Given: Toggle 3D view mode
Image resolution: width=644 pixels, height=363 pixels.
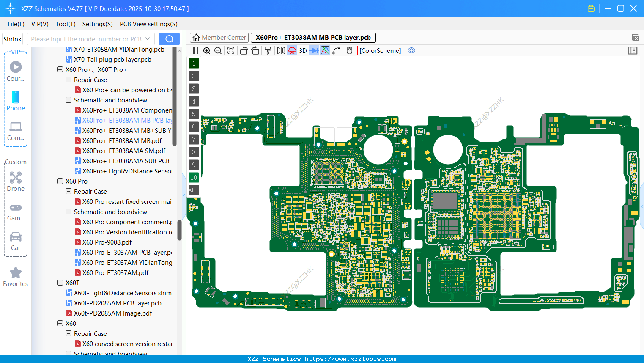Looking at the screenshot, I should (302, 50).
